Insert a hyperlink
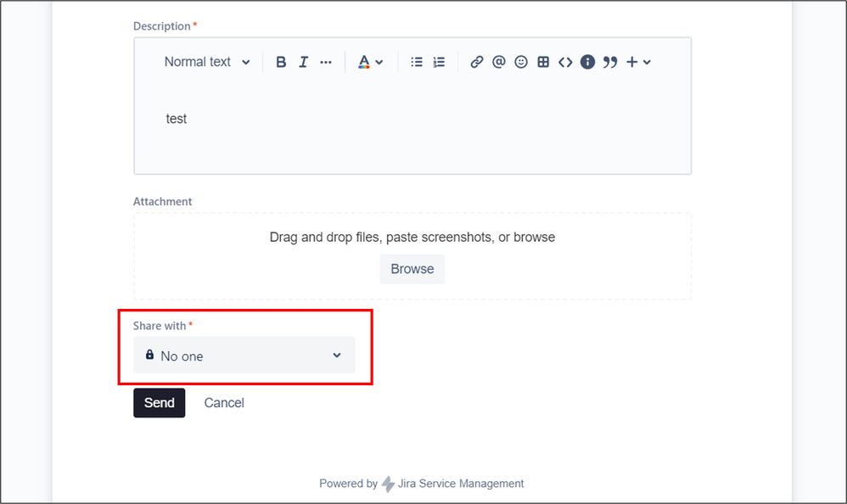847x504 pixels. click(476, 62)
